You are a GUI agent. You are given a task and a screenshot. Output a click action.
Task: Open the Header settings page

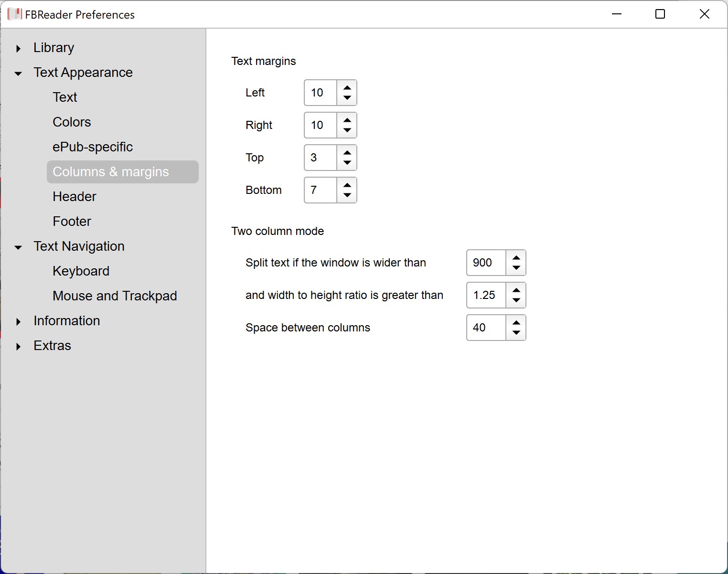74,197
